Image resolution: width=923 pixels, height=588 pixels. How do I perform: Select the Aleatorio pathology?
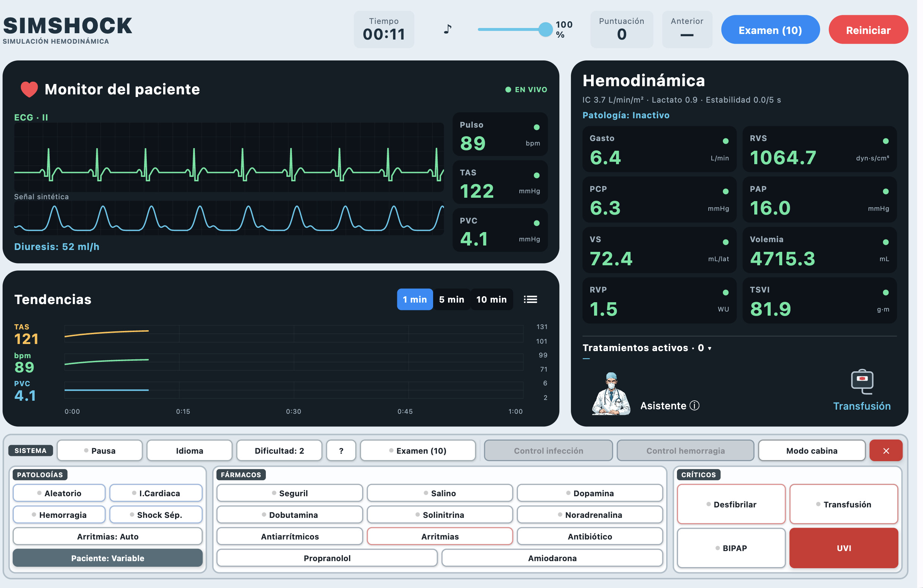pos(59,493)
